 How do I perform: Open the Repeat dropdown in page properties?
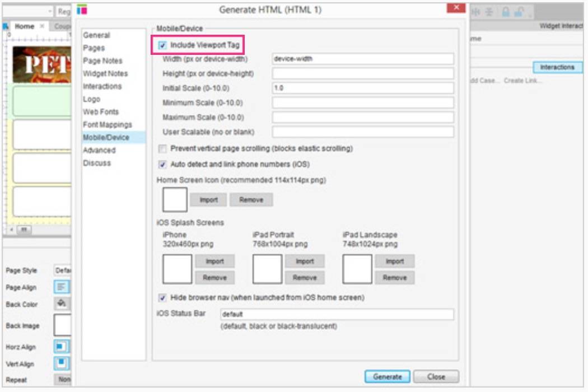[x=62, y=380]
